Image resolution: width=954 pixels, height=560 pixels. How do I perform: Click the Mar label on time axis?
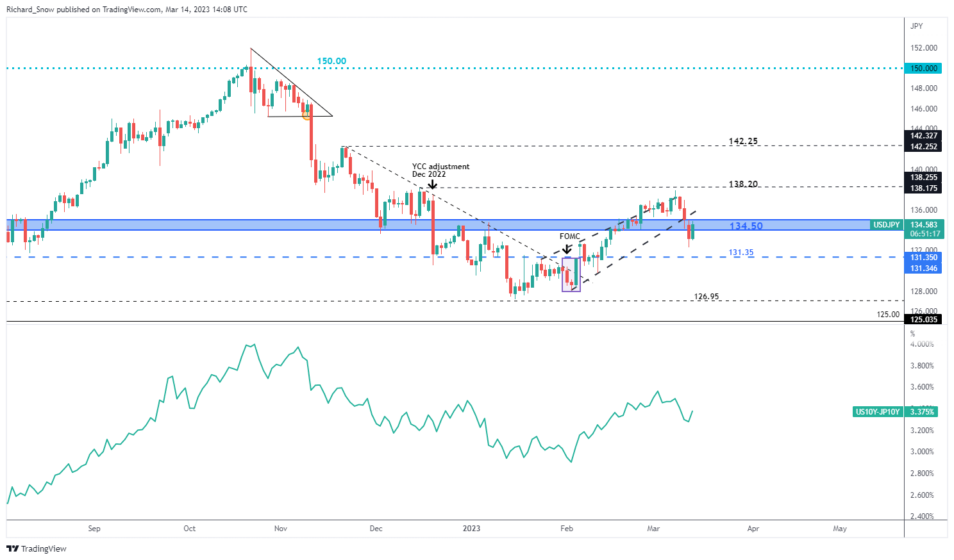click(x=653, y=529)
